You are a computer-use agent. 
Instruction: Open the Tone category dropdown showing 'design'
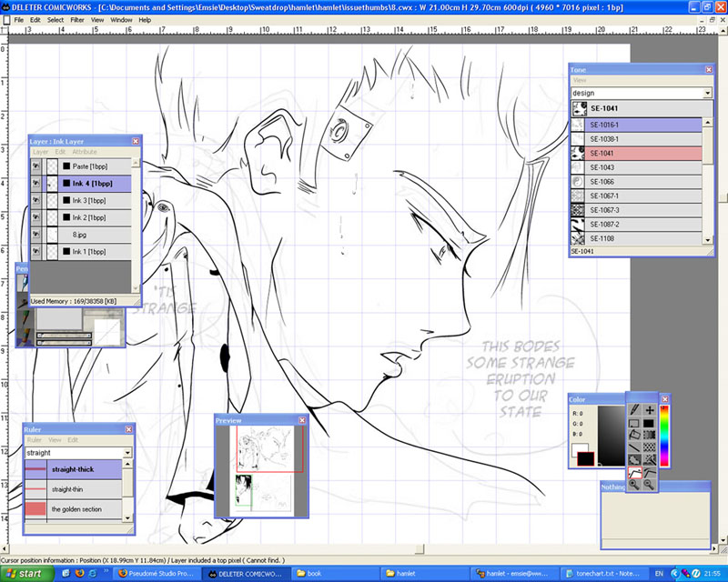(707, 93)
